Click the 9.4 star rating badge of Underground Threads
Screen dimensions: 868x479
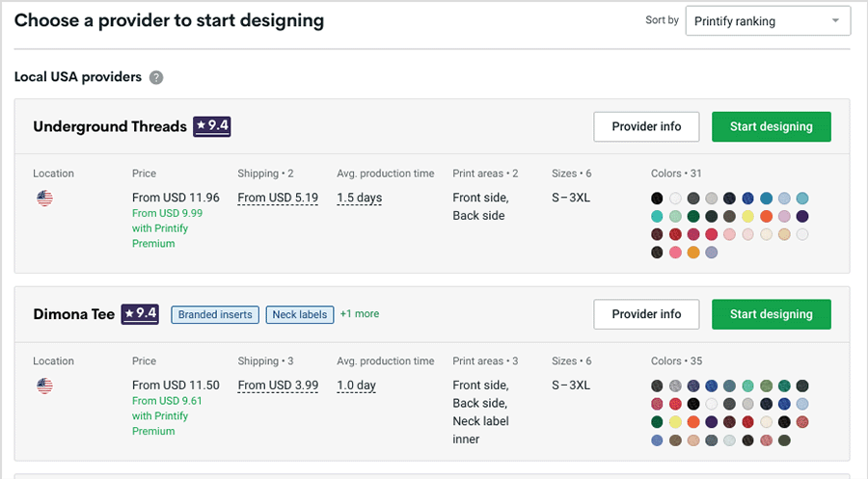coord(212,126)
